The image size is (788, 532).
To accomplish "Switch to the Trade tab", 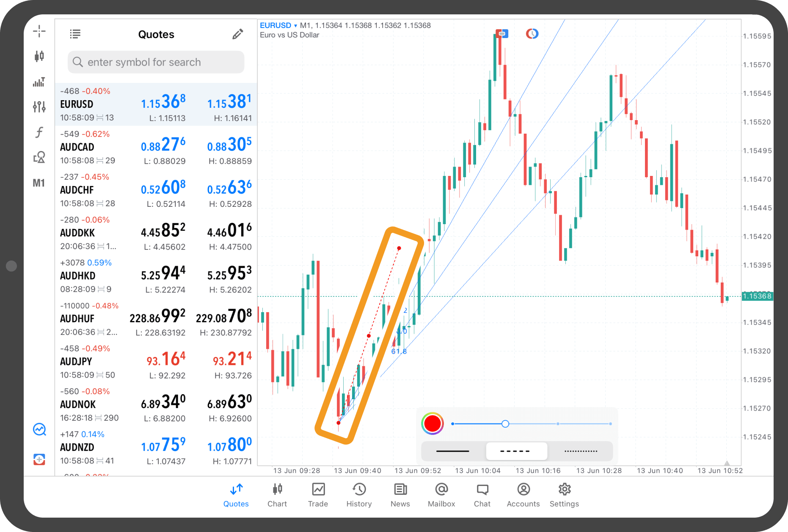I will coord(318,495).
